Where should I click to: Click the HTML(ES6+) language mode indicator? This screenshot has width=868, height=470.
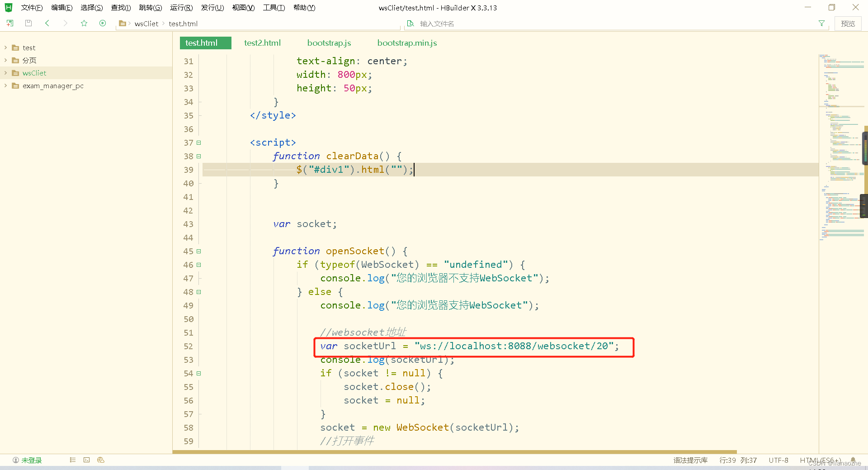pos(821,460)
